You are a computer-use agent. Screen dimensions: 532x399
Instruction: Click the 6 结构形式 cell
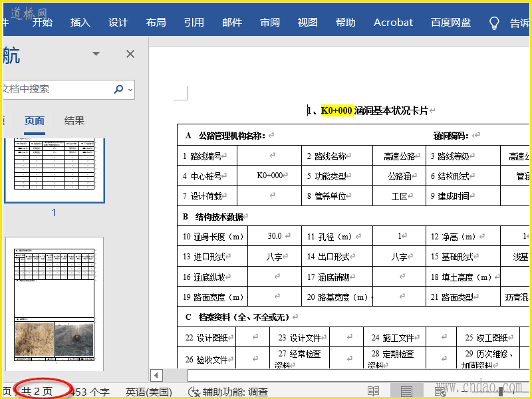pyautogui.click(x=463, y=176)
